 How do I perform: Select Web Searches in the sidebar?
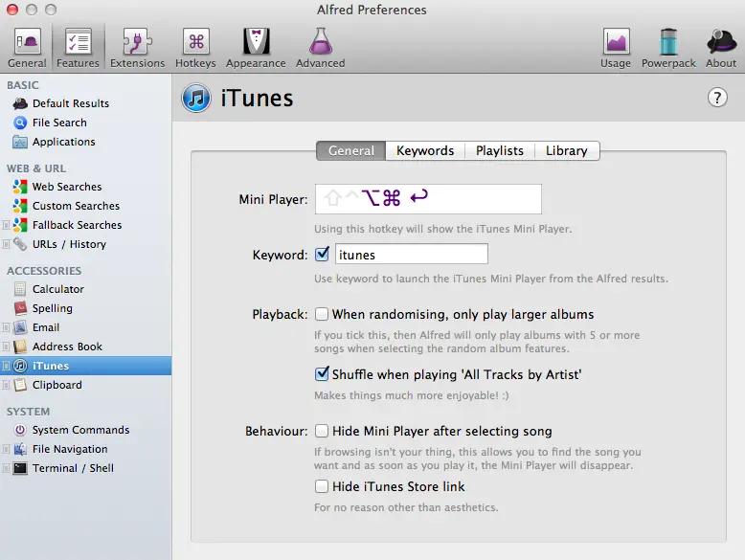click(85, 187)
